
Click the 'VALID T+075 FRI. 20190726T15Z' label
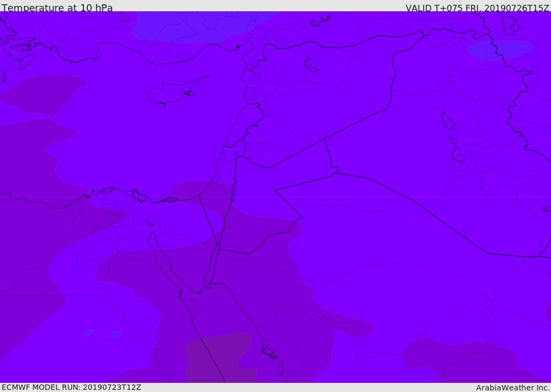click(477, 8)
